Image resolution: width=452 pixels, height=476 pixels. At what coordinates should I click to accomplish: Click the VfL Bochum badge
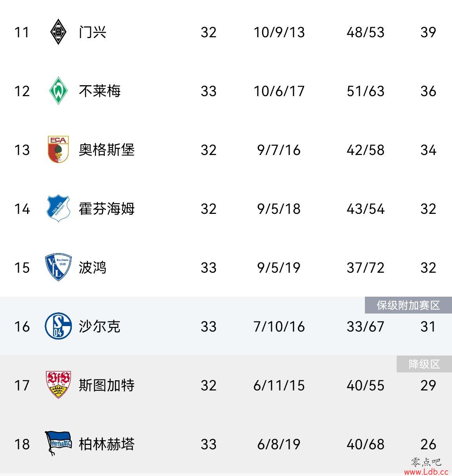coord(58,267)
